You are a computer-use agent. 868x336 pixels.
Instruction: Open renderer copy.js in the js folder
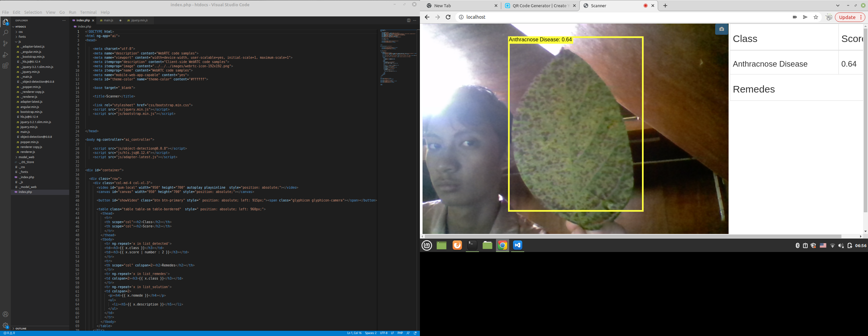(x=31, y=147)
